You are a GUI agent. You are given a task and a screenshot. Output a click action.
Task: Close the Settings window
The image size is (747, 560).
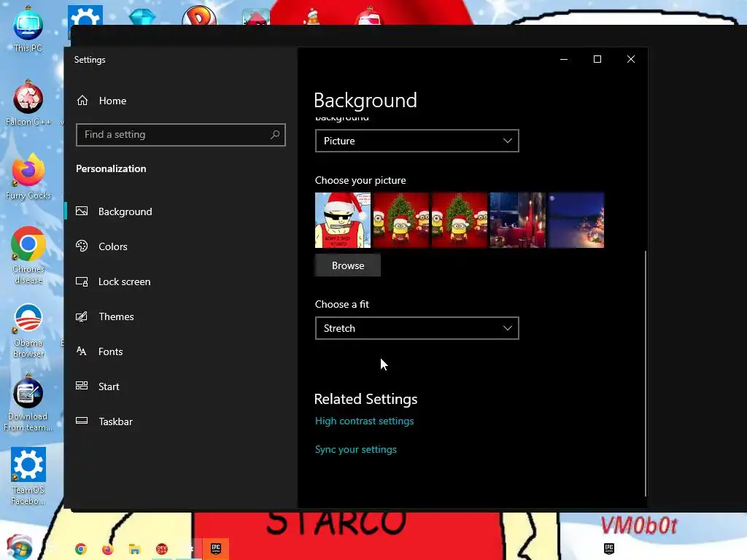click(x=631, y=59)
